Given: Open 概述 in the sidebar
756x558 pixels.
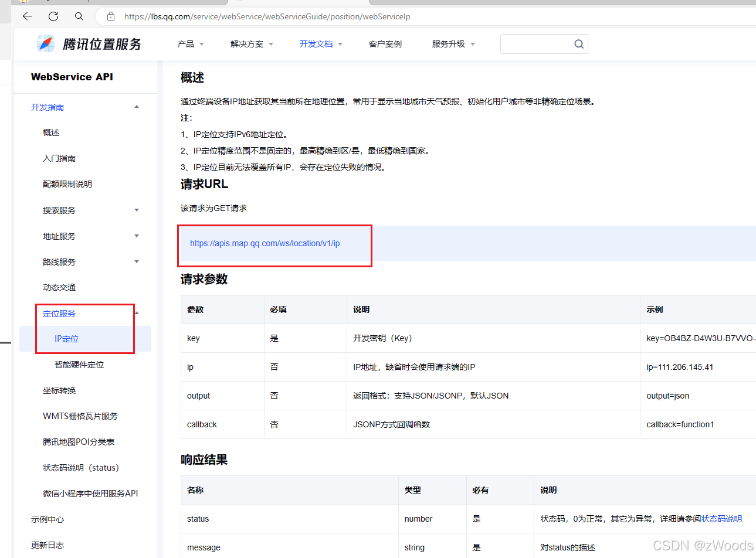Looking at the screenshot, I should click(51, 132).
